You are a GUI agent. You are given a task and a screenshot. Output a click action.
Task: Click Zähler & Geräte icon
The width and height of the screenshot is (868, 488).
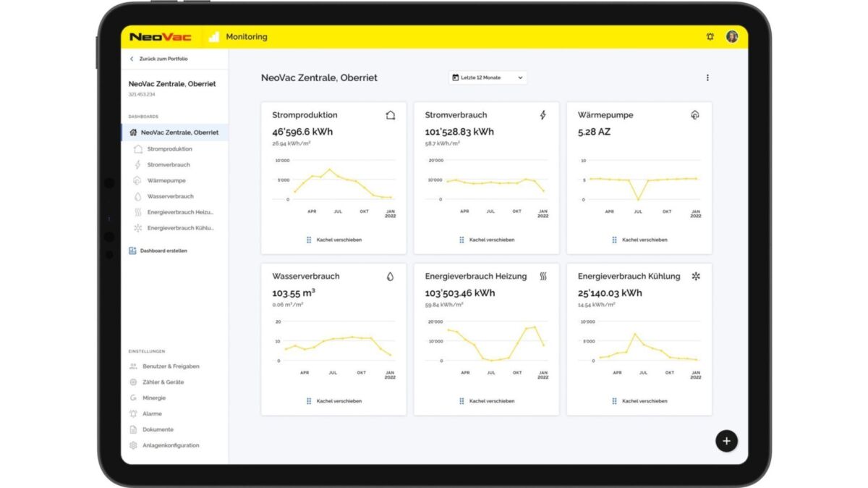point(133,382)
